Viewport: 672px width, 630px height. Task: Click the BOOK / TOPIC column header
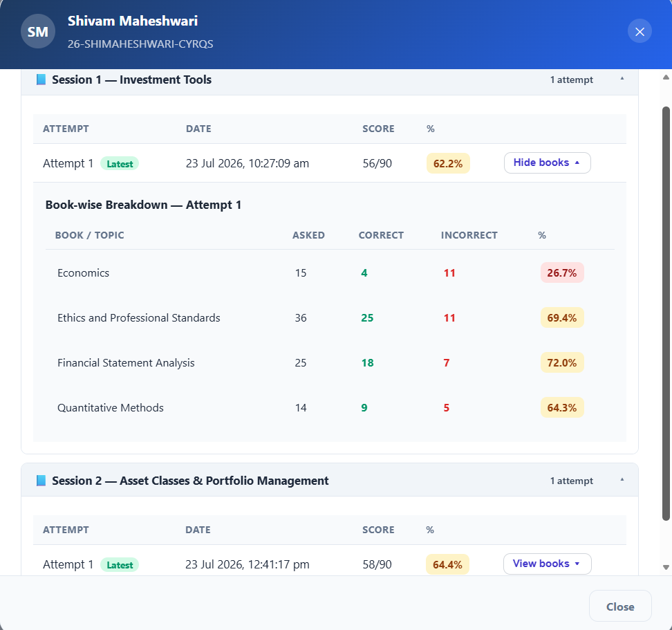(x=90, y=235)
